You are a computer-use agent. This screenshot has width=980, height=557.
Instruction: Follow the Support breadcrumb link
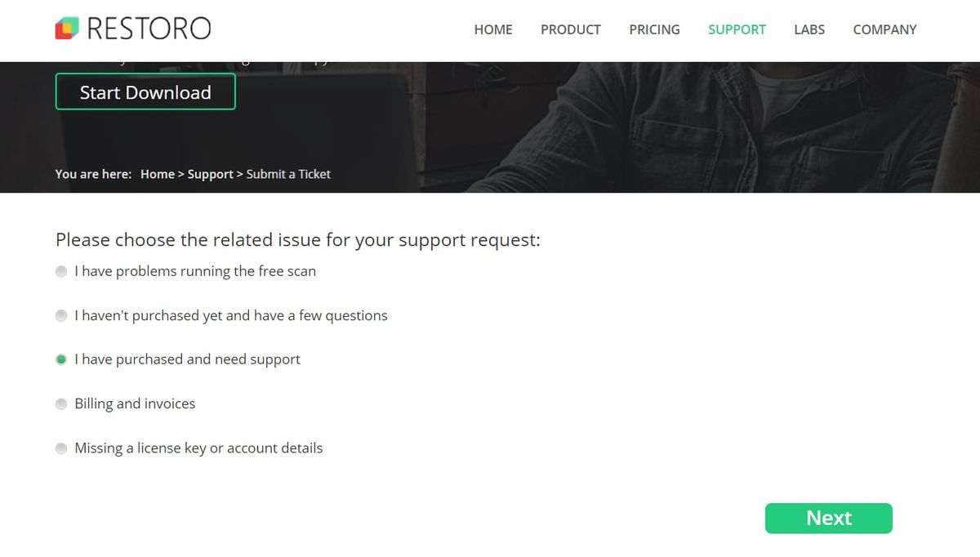click(x=210, y=174)
